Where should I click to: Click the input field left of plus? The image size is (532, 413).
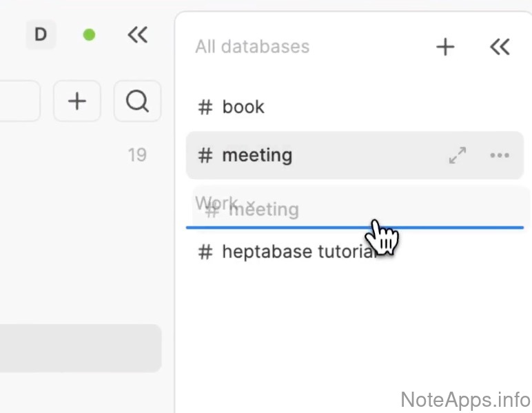pyautogui.click(x=19, y=102)
